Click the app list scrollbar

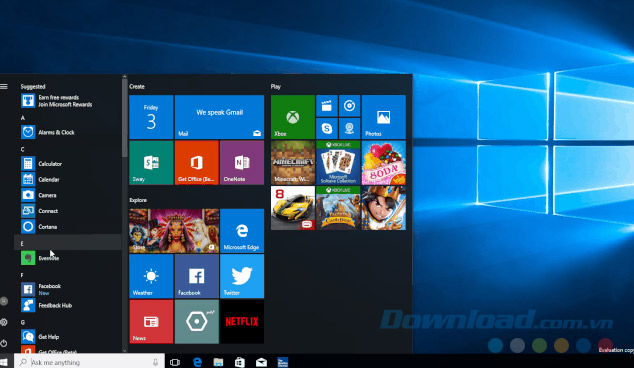(x=125, y=118)
